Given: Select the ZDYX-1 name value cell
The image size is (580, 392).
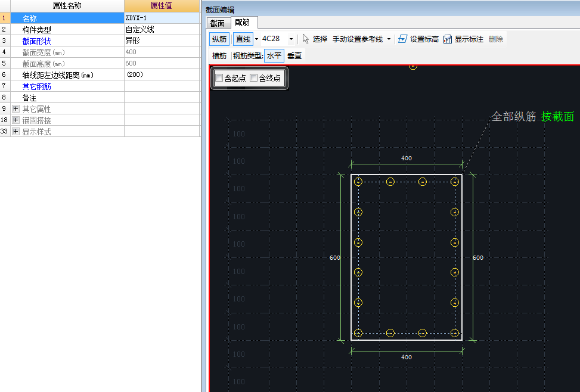Looking at the screenshot, I should point(162,18).
